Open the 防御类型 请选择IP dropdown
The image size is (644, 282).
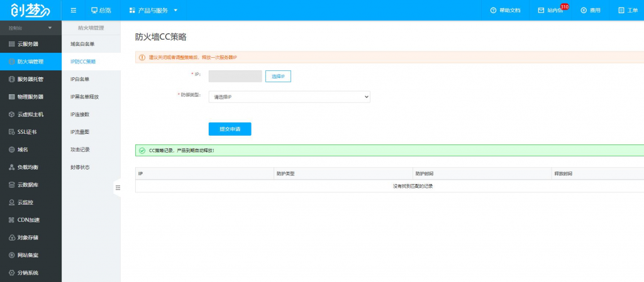pos(289,97)
